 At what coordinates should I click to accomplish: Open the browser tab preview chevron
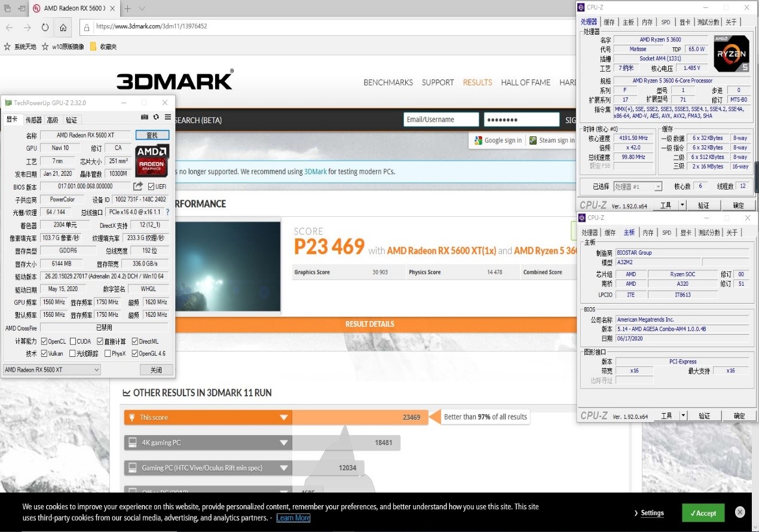click(x=142, y=8)
